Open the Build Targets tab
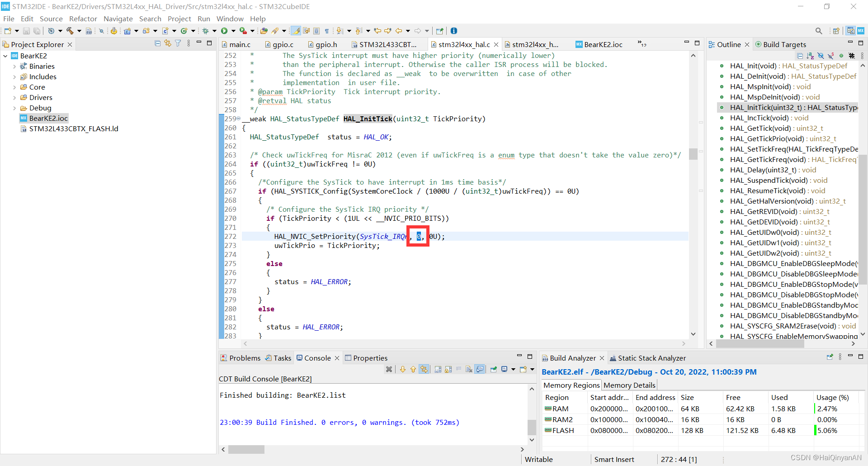Screen dimensions: 868x466 click(x=781, y=44)
